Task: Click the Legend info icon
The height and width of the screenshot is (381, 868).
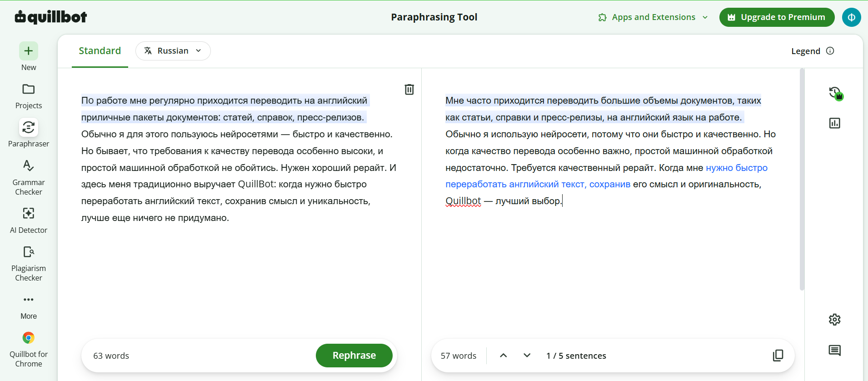Action: (x=830, y=51)
